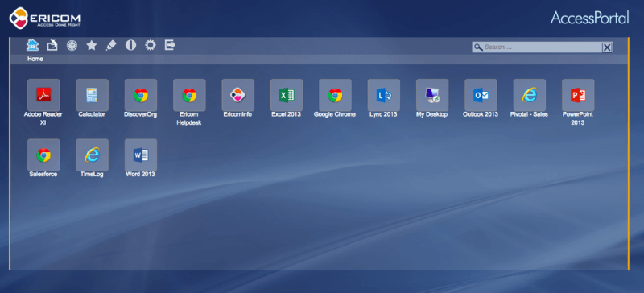Image resolution: width=644 pixels, height=293 pixels.
Task: Click the "Pivotal - Sales" label text
Action: click(529, 114)
